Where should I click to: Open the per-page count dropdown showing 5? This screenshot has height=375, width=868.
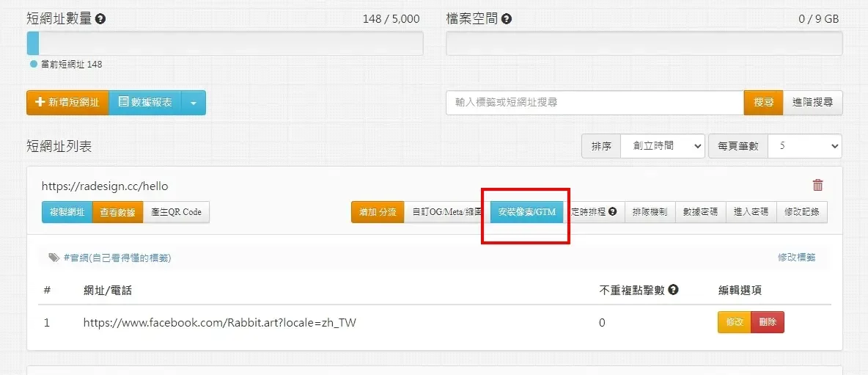805,146
